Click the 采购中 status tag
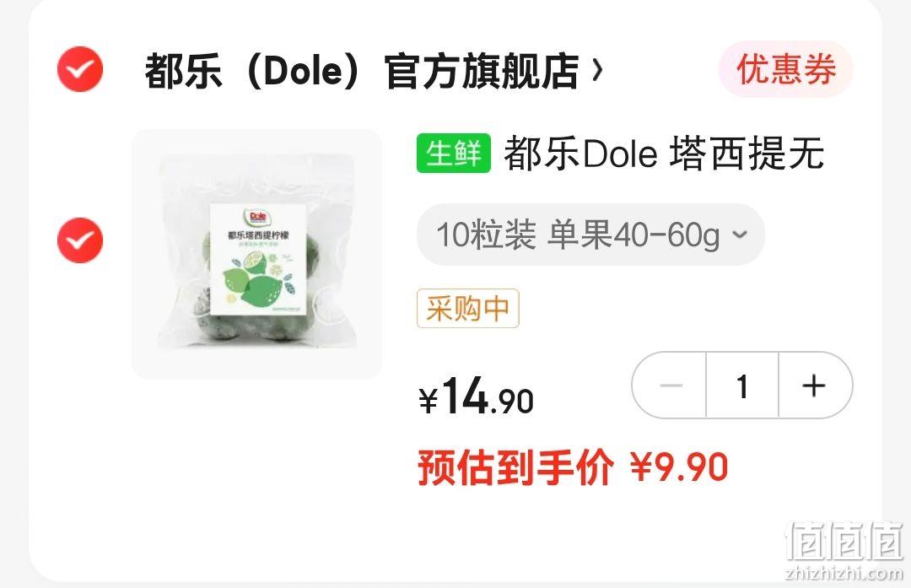911x588 pixels. (467, 309)
